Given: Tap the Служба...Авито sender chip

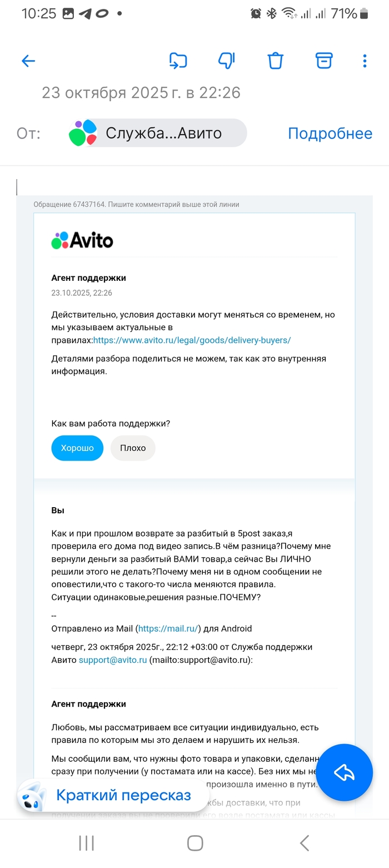Looking at the screenshot, I should 163,133.
